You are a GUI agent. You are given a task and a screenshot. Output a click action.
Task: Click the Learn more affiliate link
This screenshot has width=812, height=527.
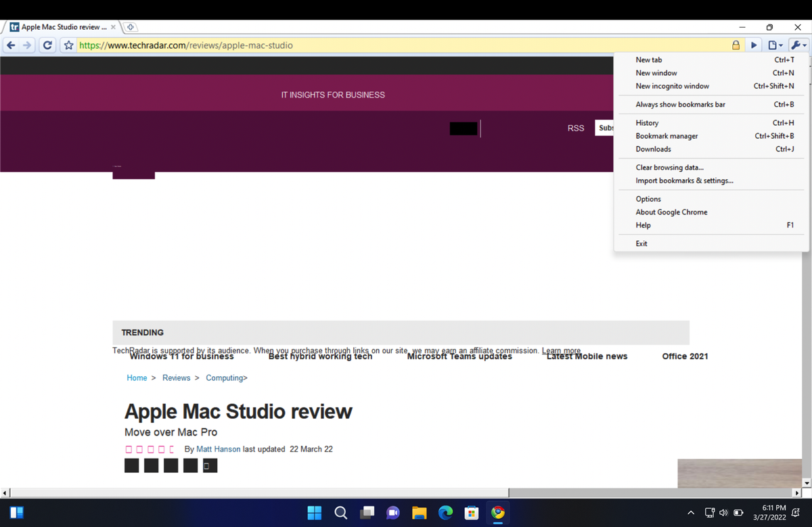click(x=561, y=350)
